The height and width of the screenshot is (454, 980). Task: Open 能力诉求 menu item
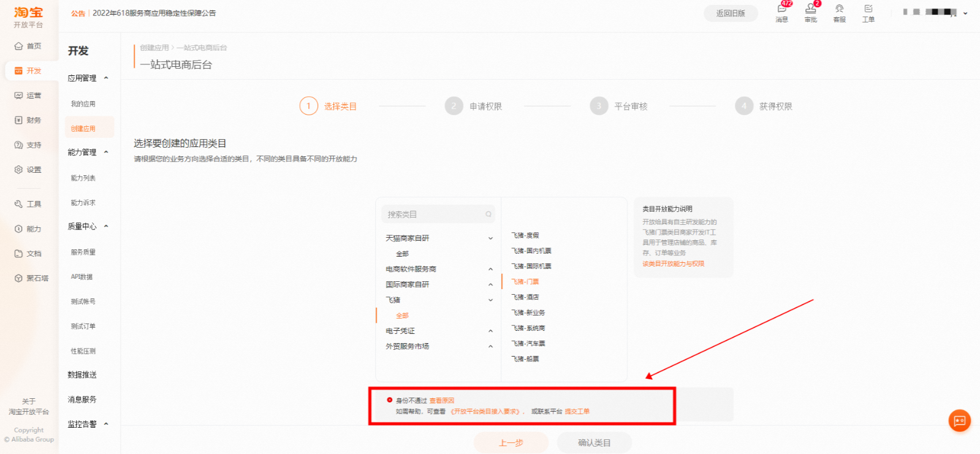(83, 203)
